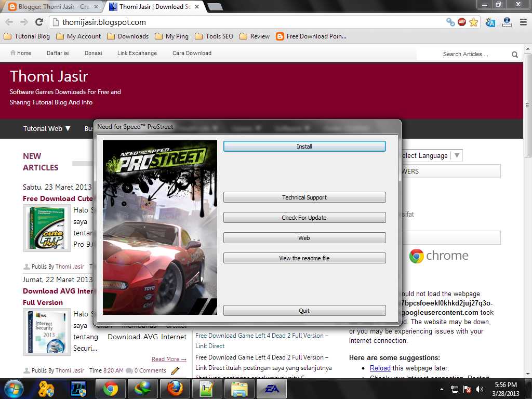Open the Cara Download page
Image resolution: width=532 pixels, height=399 pixels.
192,53
